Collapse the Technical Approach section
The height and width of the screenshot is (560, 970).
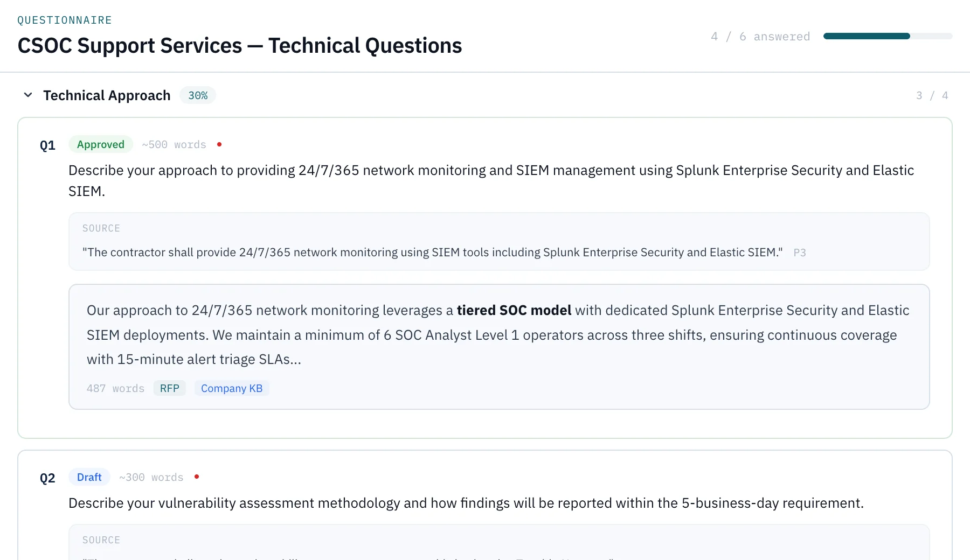pyautogui.click(x=28, y=95)
